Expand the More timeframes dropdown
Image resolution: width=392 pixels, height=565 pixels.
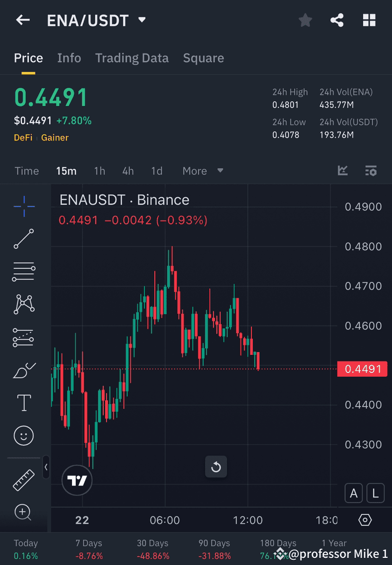click(203, 171)
